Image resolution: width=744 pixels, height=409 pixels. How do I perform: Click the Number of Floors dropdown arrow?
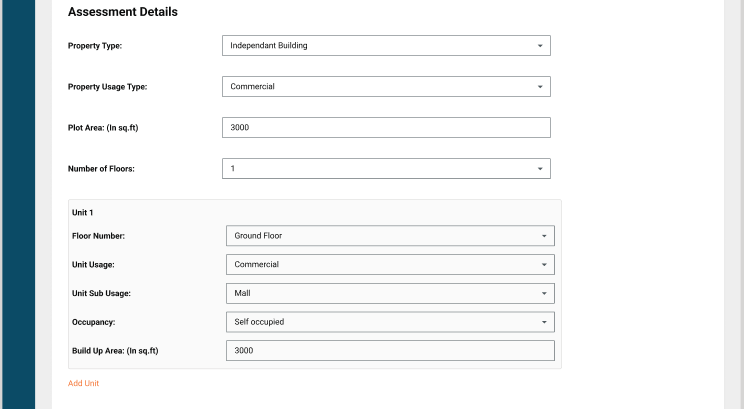pyautogui.click(x=539, y=169)
